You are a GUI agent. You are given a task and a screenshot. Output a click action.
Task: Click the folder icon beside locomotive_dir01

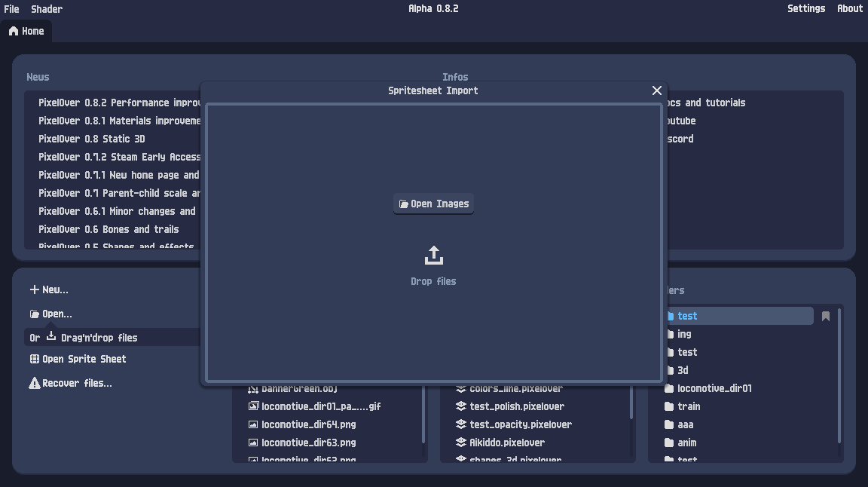[x=669, y=388]
